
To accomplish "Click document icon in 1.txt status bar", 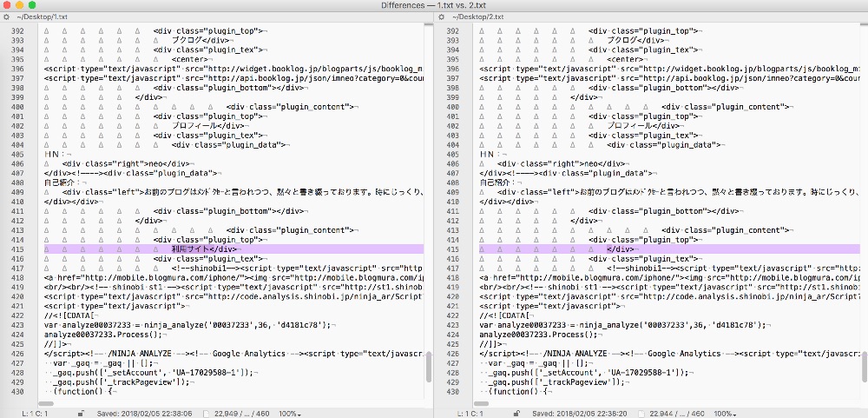I will coord(207,414).
